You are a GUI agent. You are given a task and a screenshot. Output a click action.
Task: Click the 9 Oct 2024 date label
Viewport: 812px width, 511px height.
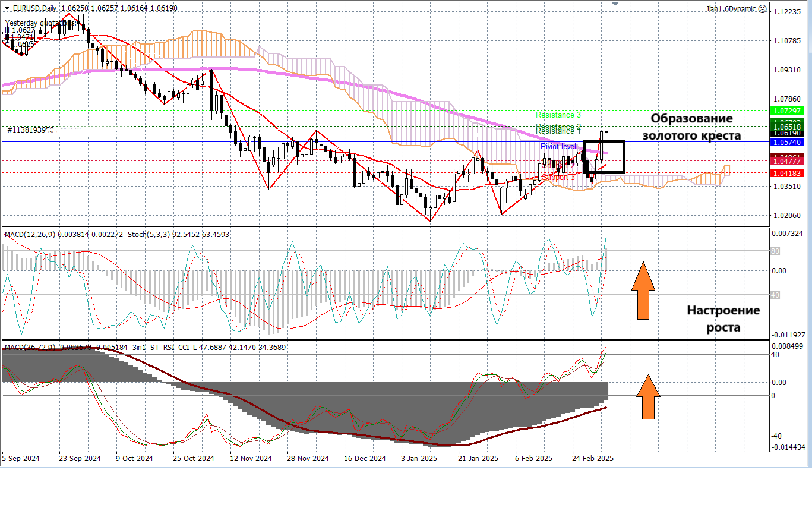click(135, 459)
